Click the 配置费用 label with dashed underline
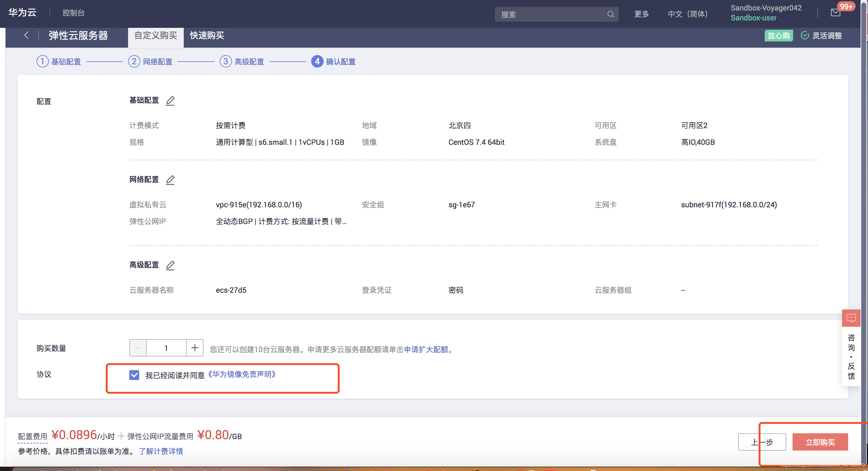This screenshot has width=868, height=471. (33, 436)
